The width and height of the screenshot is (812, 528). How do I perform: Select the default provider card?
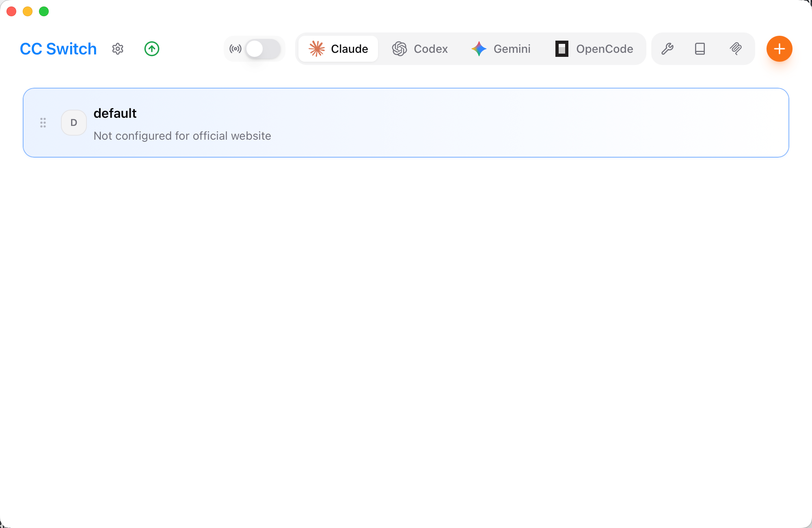[487, 123]
